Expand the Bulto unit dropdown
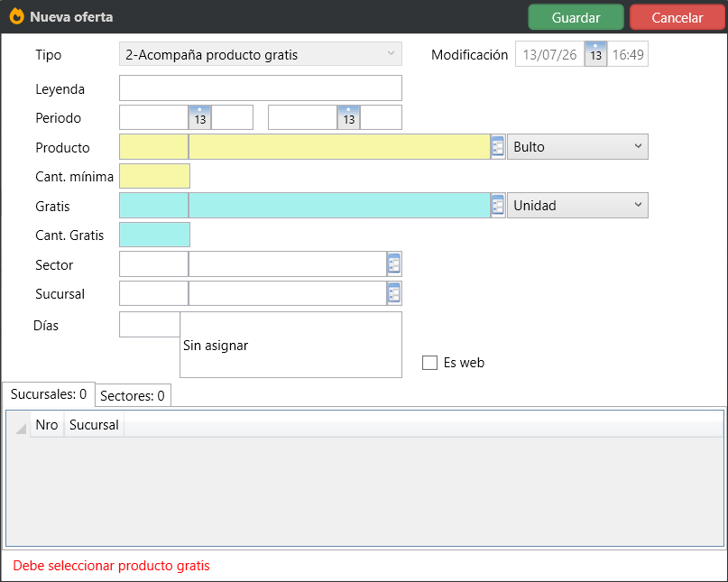The height and width of the screenshot is (582, 728). coord(577,147)
